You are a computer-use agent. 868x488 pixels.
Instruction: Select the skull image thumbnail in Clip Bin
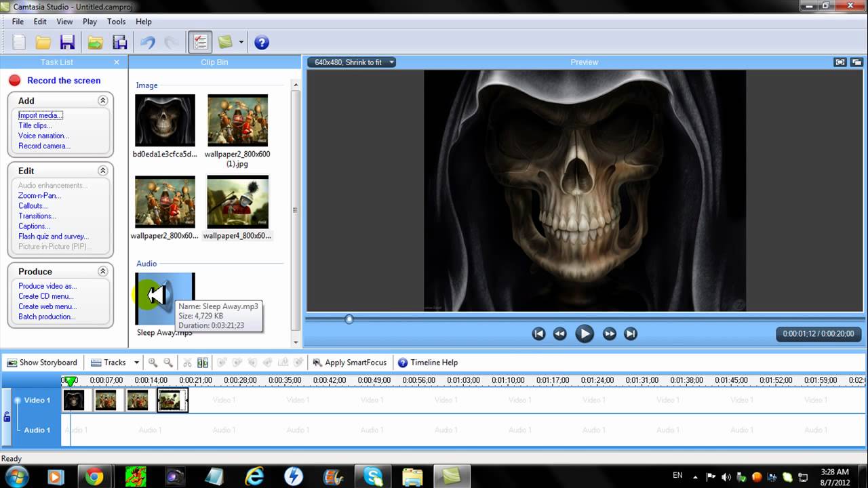tap(165, 121)
